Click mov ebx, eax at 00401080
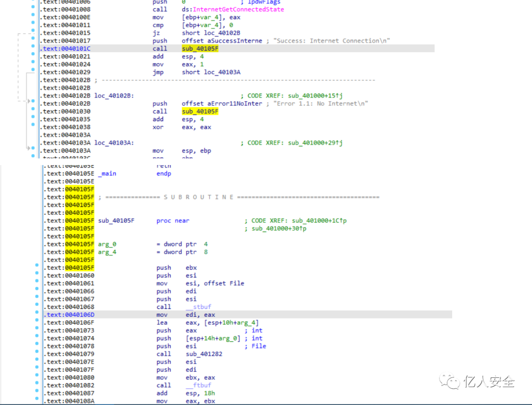This screenshot has width=532, height=405. (186, 377)
